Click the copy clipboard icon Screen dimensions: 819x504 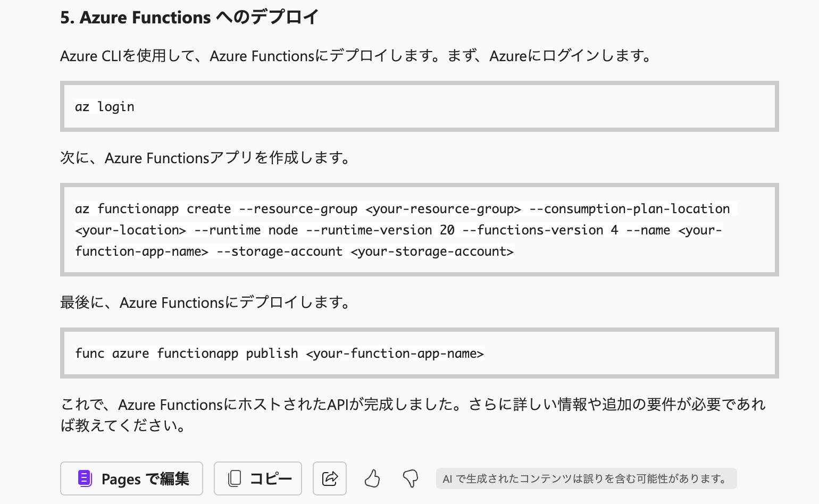tap(235, 478)
